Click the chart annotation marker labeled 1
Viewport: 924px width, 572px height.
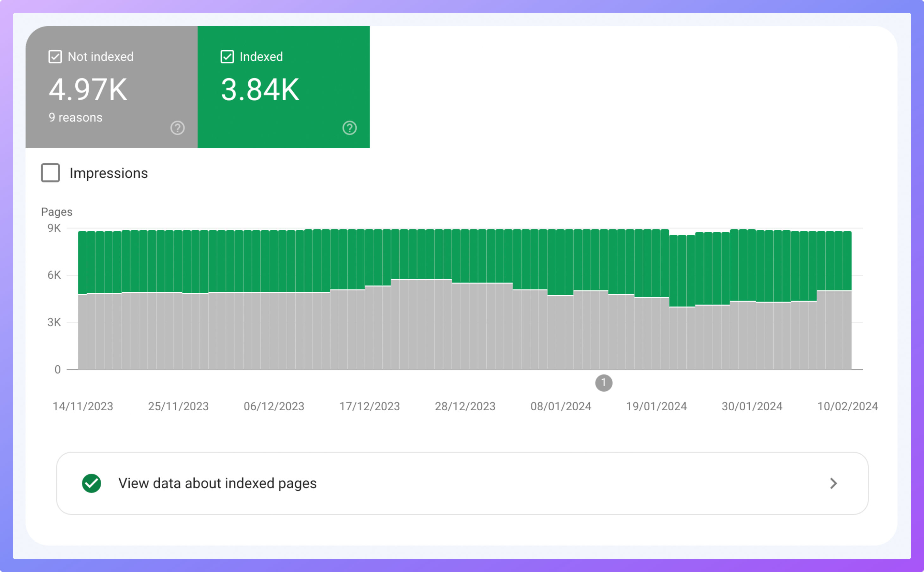(603, 383)
